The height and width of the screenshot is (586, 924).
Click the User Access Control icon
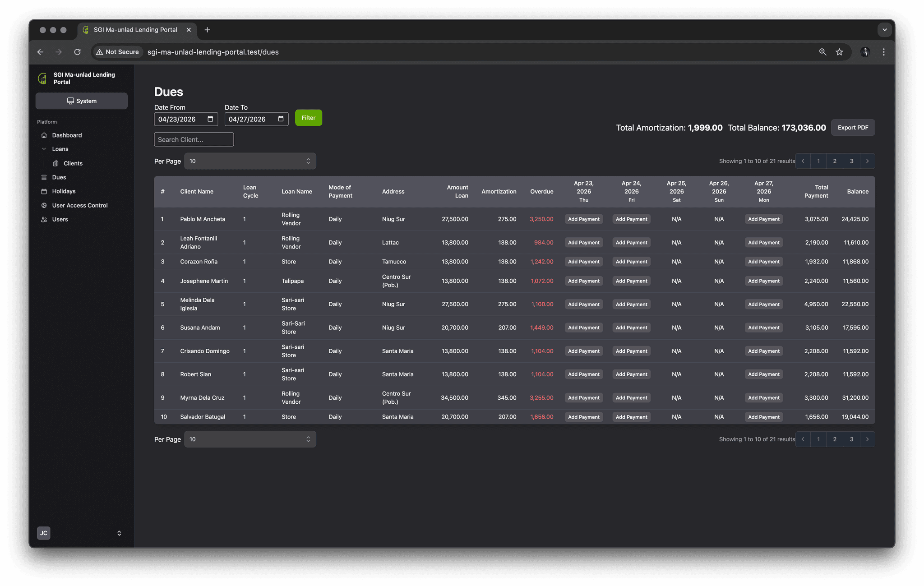coord(44,205)
